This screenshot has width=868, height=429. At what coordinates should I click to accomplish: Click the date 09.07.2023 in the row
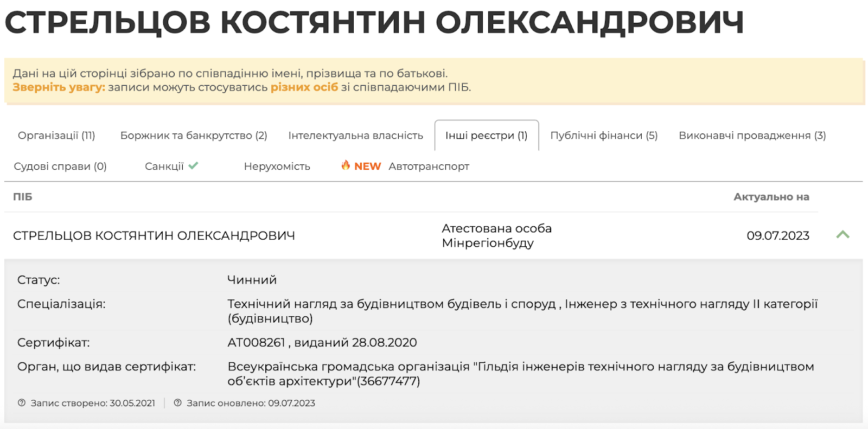(778, 236)
